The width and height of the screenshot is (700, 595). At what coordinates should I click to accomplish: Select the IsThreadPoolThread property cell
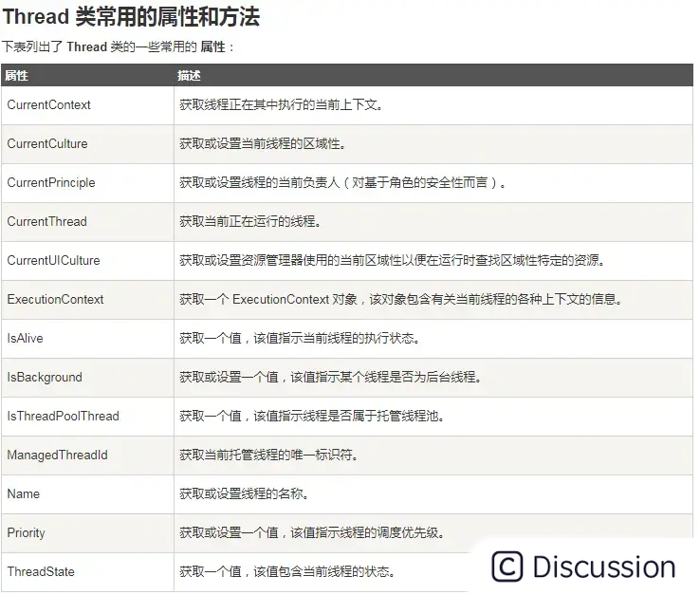[x=87, y=417]
